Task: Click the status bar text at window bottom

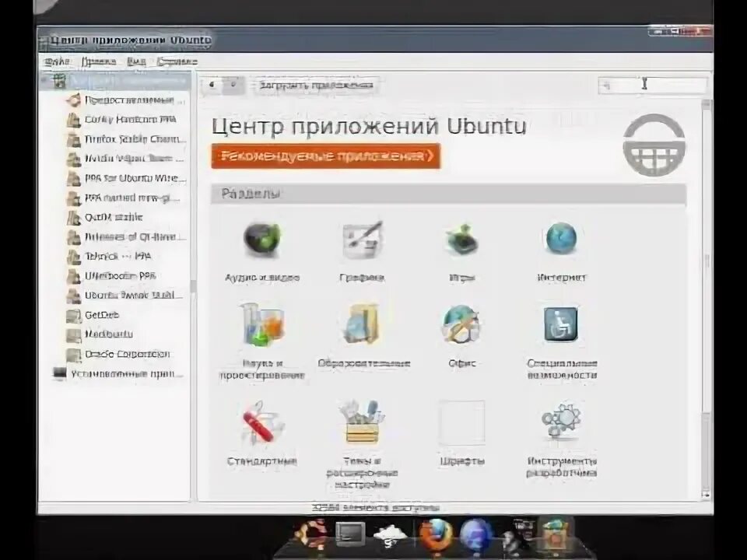Action: click(375, 508)
